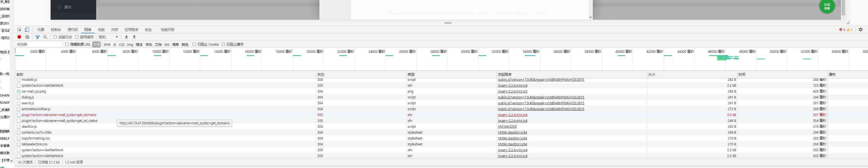Sort by the 状态 column header
868x168 pixels.
click(361, 74)
